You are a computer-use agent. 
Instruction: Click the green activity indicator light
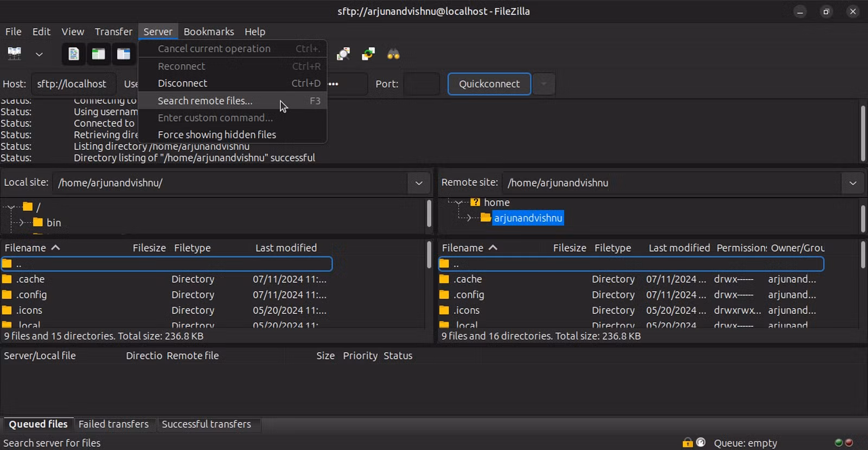pyautogui.click(x=839, y=442)
